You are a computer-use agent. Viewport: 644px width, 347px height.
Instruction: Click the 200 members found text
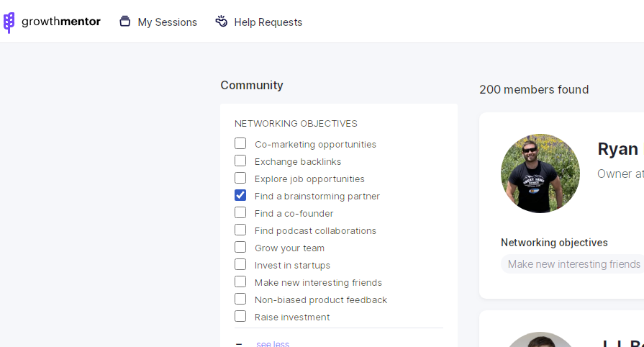click(534, 89)
